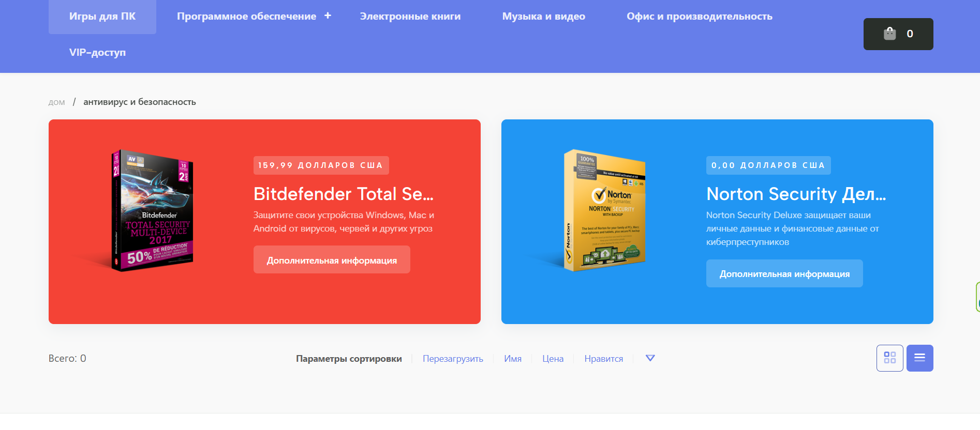Open the shopping cart button

[x=898, y=34]
